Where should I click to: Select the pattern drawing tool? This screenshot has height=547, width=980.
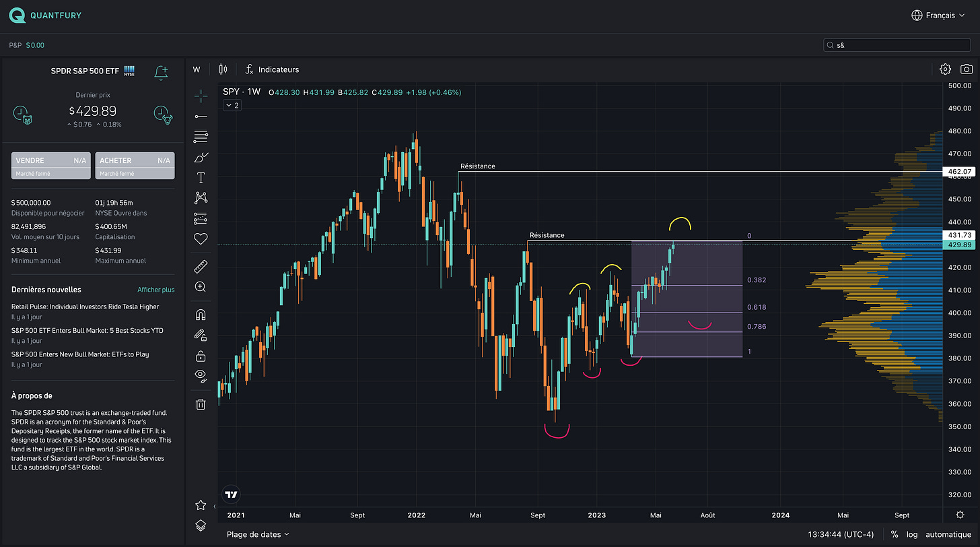click(201, 197)
